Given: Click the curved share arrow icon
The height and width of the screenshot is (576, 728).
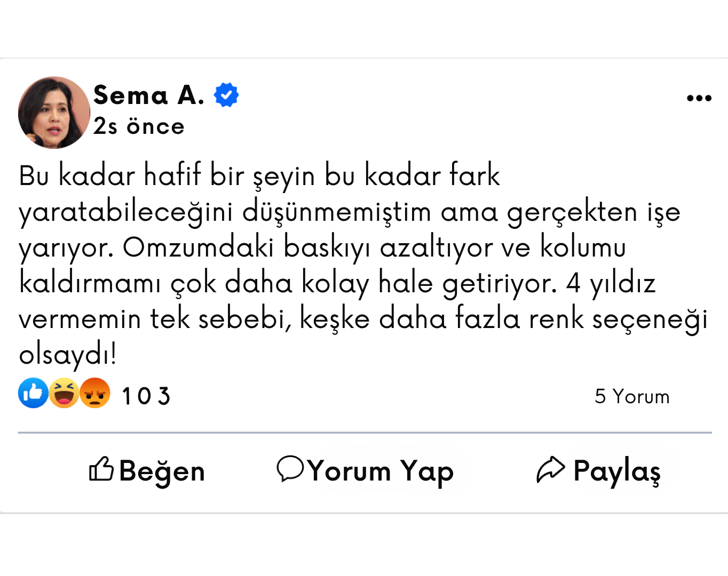Looking at the screenshot, I should pyautogui.click(x=550, y=469).
